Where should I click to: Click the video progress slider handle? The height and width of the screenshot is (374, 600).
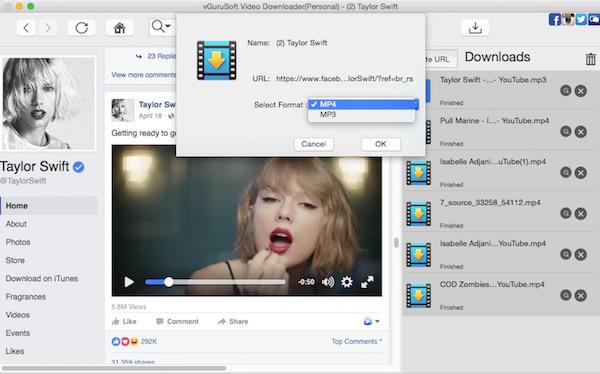168,282
